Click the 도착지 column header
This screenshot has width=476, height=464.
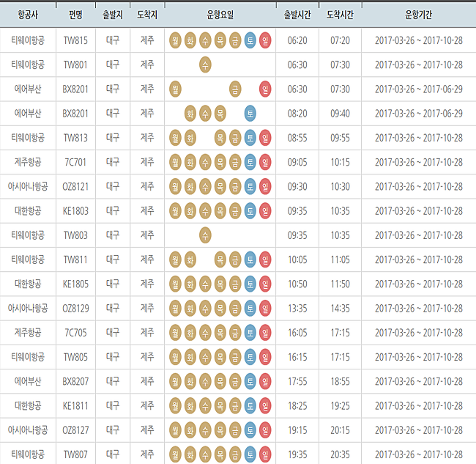tap(147, 15)
